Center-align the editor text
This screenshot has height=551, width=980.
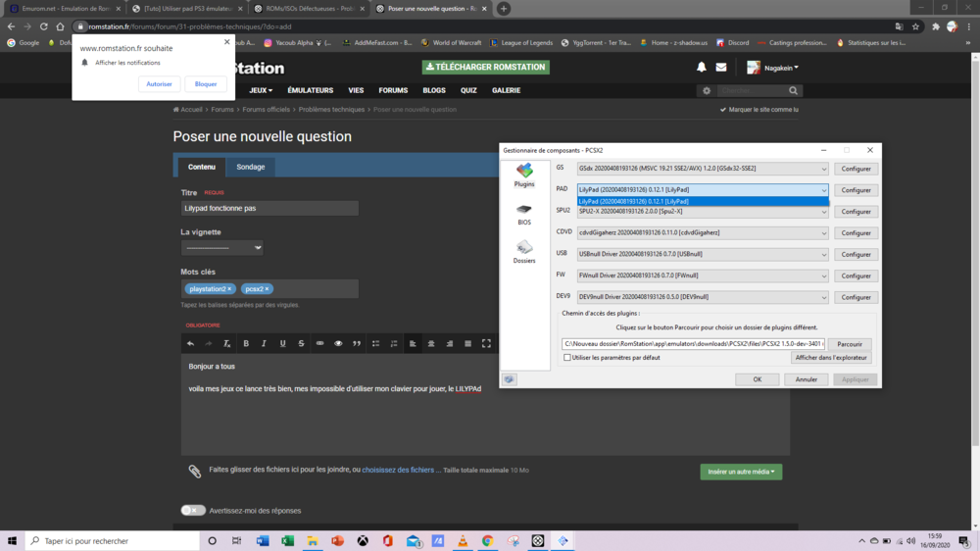click(x=431, y=343)
